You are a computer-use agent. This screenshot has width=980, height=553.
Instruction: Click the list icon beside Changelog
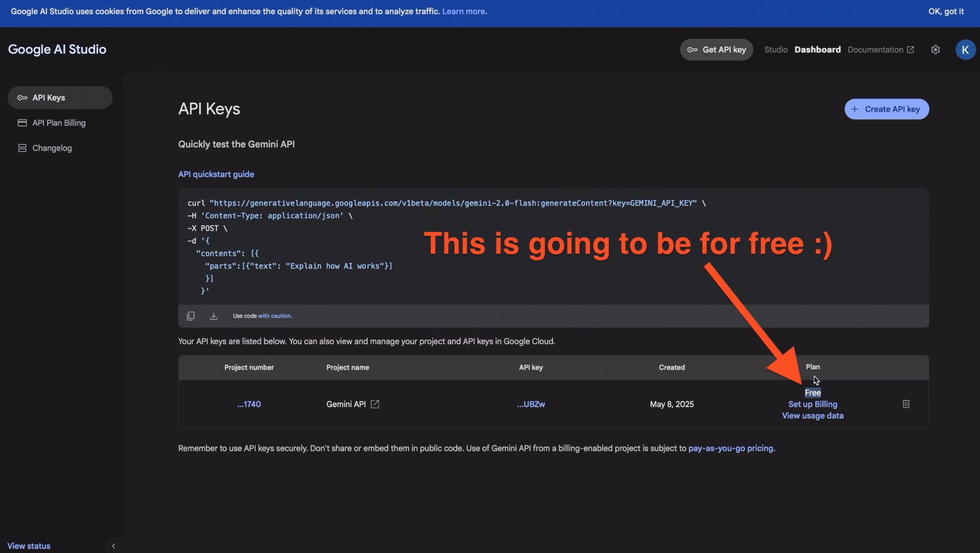pos(22,148)
